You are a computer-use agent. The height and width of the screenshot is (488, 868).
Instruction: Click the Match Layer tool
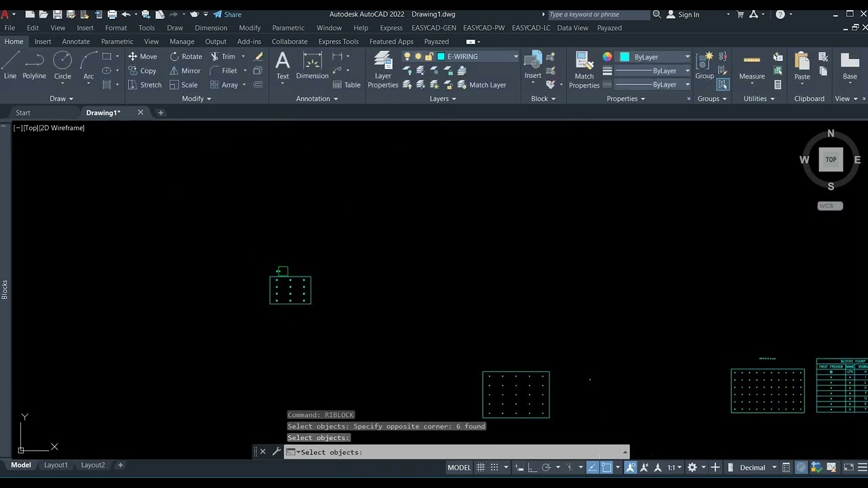pos(481,85)
